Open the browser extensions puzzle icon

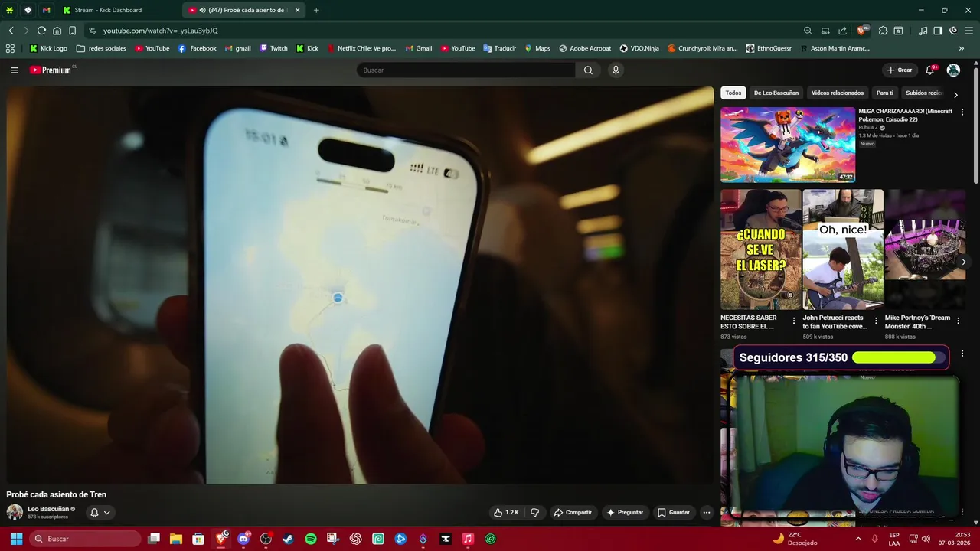(884, 31)
